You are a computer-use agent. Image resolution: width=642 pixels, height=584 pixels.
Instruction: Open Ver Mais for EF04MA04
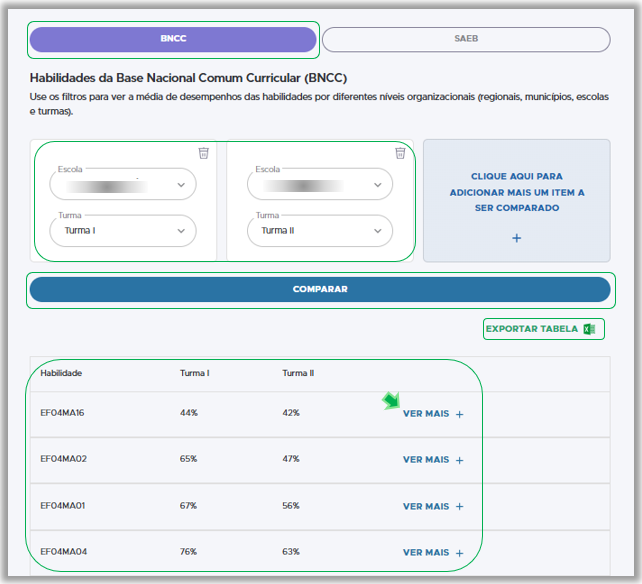(x=433, y=552)
